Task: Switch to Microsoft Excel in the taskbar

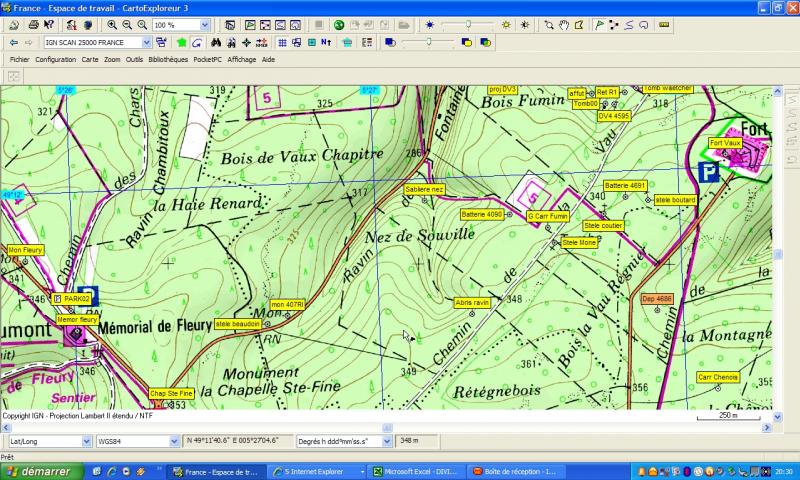Action: [x=417, y=472]
